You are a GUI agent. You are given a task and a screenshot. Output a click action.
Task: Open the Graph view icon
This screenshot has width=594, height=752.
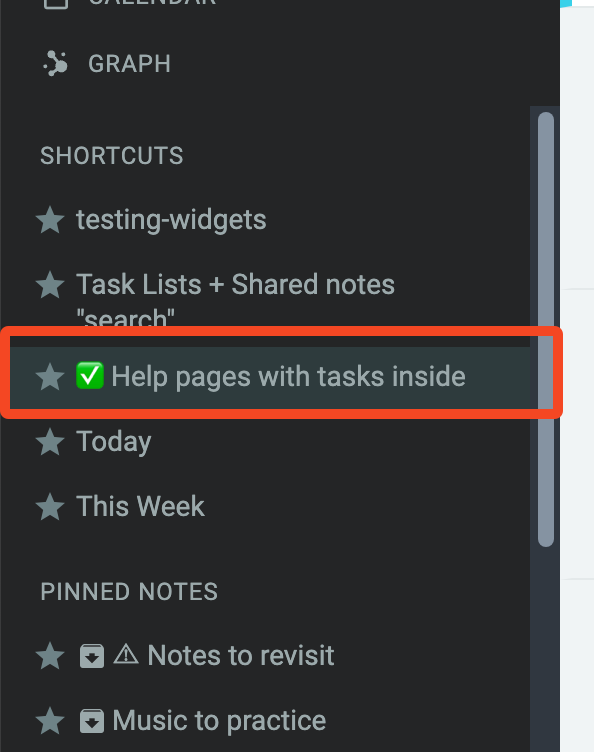(56, 64)
